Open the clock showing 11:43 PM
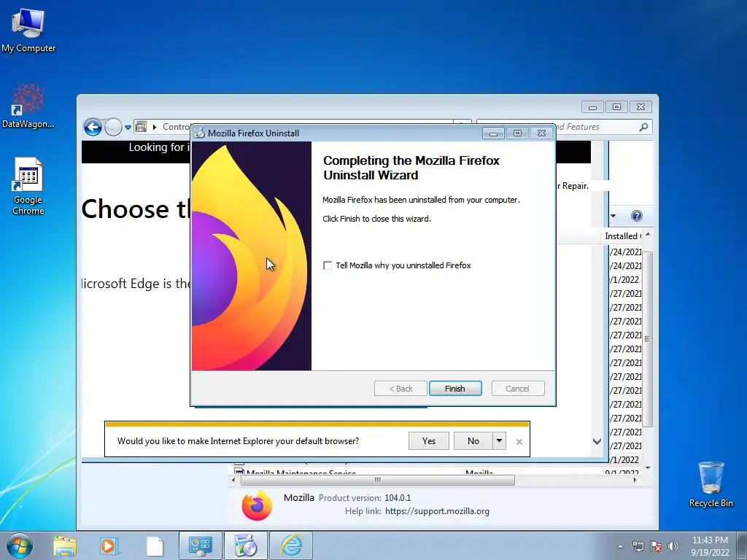The width and height of the screenshot is (747, 560). [710, 546]
